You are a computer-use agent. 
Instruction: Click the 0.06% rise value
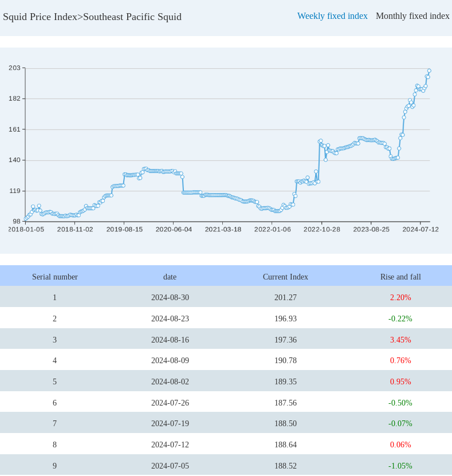pos(400,444)
